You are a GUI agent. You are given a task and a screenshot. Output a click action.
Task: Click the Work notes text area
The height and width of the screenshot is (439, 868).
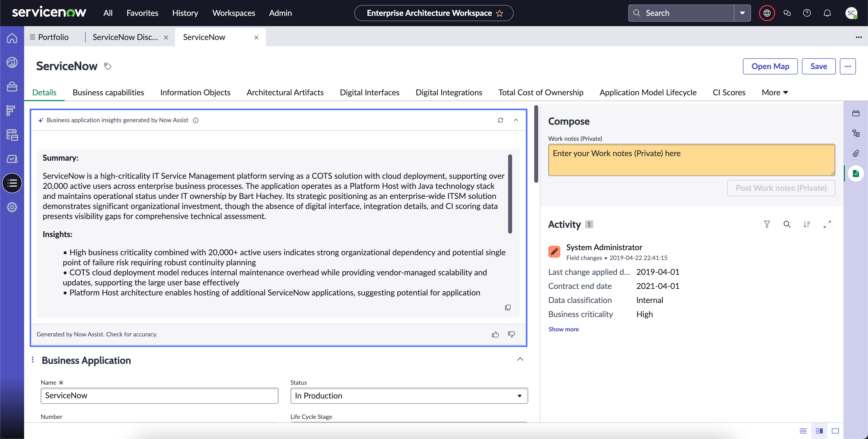pos(691,160)
